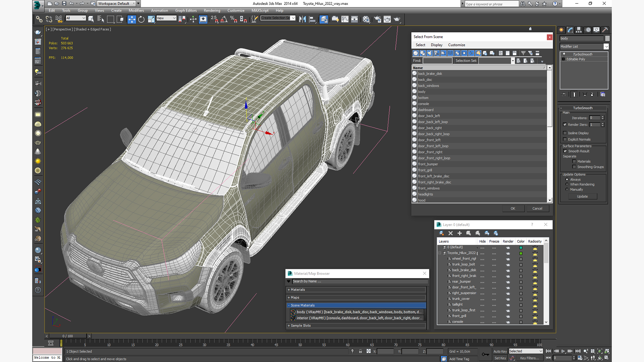Open Key Filters dialog
The width and height of the screenshot is (644, 362).
[x=530, y=358]
